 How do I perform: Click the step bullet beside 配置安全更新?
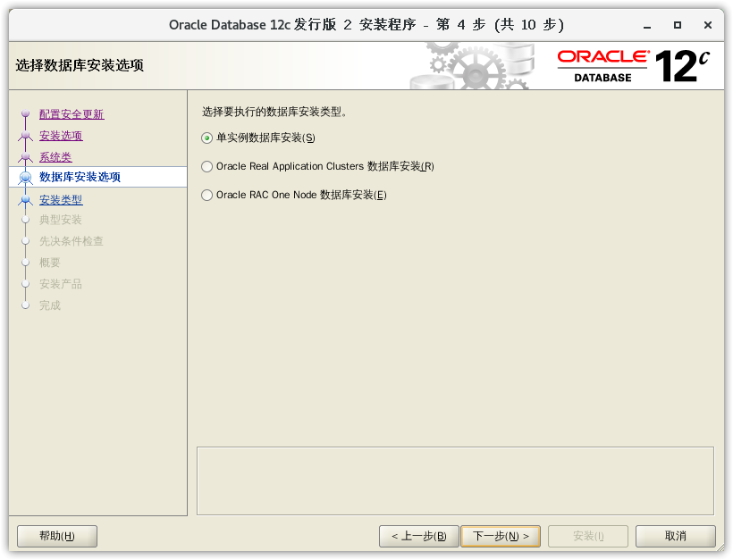(x=25, y=114)
